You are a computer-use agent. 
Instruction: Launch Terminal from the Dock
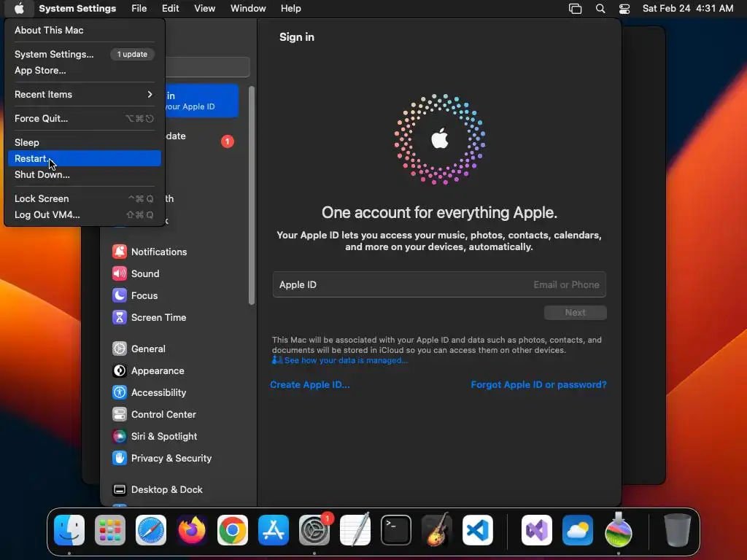click(x=396, y=530)
